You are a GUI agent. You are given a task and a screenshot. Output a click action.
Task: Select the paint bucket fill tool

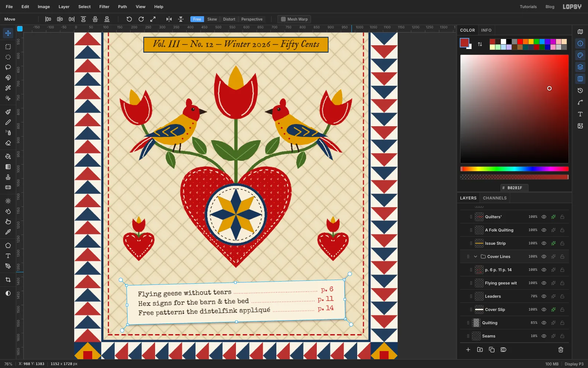click(x=8, y=156)
